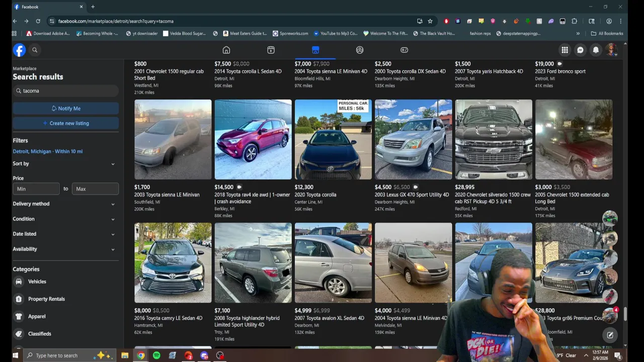The height and width of the screenshot is (362, 644).
Task: Click the Windows taskbar search box
Action: pos(69,355)
